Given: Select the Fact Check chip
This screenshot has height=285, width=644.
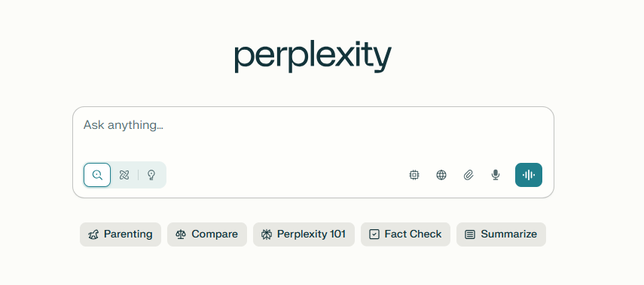Looking at the screenshot, I should click(405, 234).
